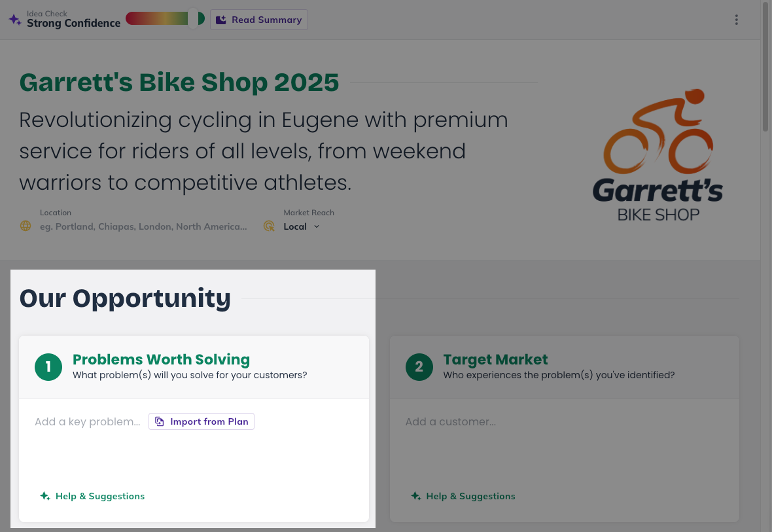The height and width of the screenshot is (532, 772).
Task: Click the Strong Confidence meter indicator
Action: click(194, 18)
